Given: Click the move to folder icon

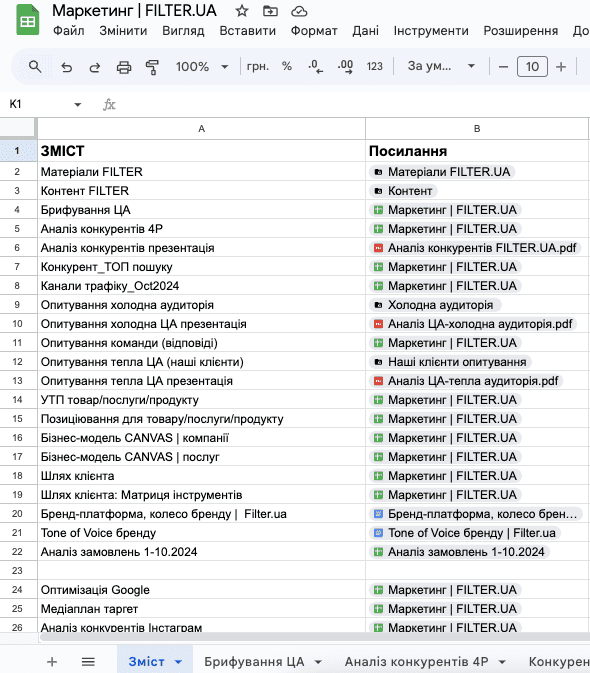Looking at the screenshot, I should tap(270, 11).
